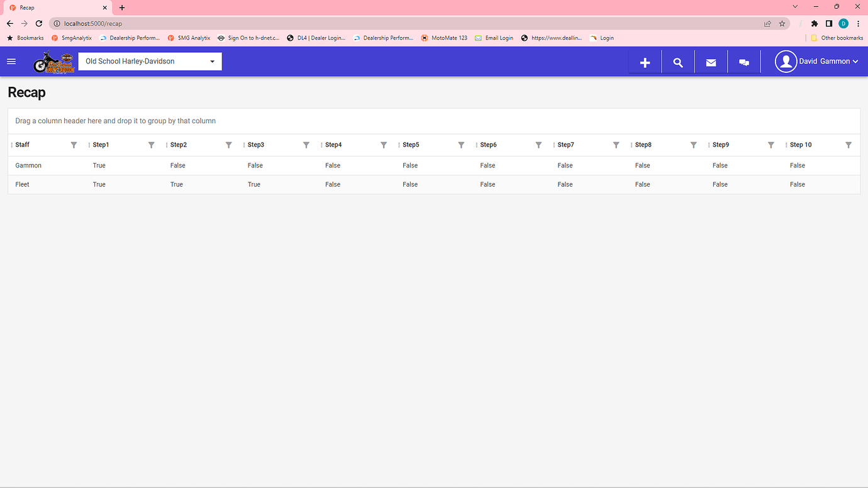Open the email envelope icon
The height and width of the screenshot is (488, 868).
coord(711,62)
